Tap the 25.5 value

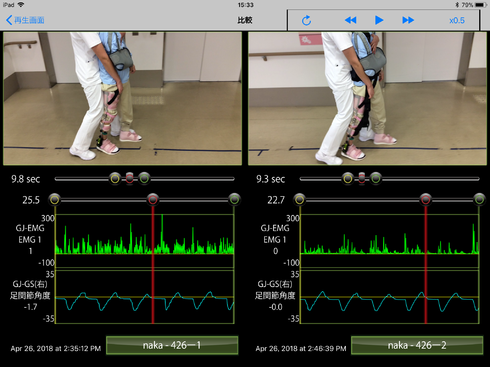pos(31,200)
